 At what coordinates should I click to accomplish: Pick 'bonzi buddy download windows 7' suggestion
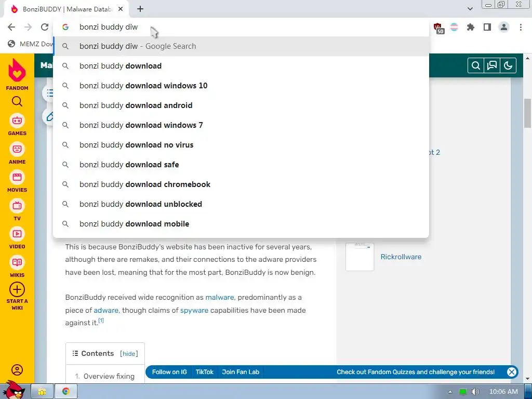[x=241, y=125]
